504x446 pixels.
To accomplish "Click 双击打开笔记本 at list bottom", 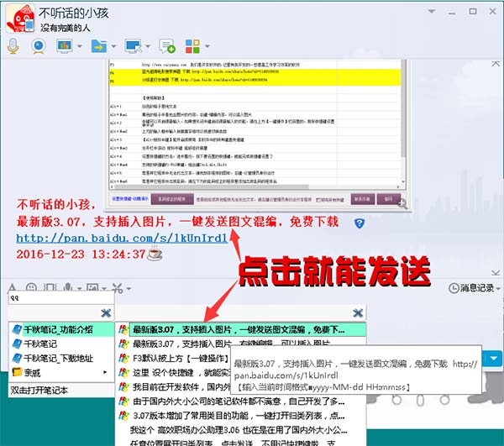I will coord(39,391).
